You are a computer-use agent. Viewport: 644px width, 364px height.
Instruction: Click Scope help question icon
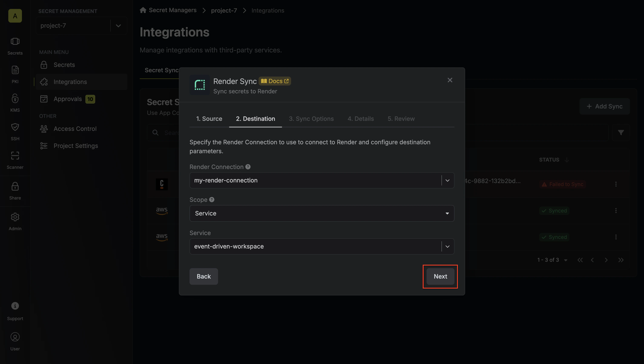click(x=212, y=200)
